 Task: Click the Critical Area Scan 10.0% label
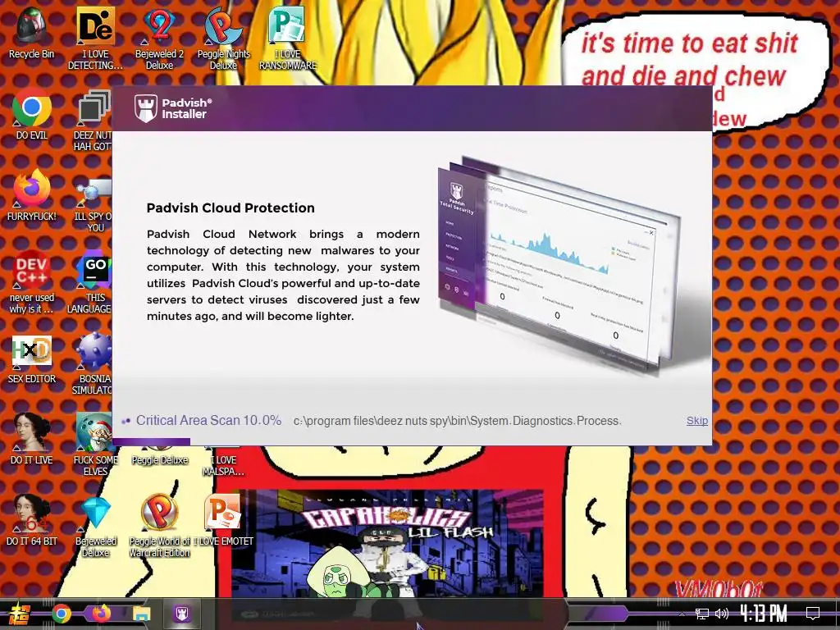[208, 421]
